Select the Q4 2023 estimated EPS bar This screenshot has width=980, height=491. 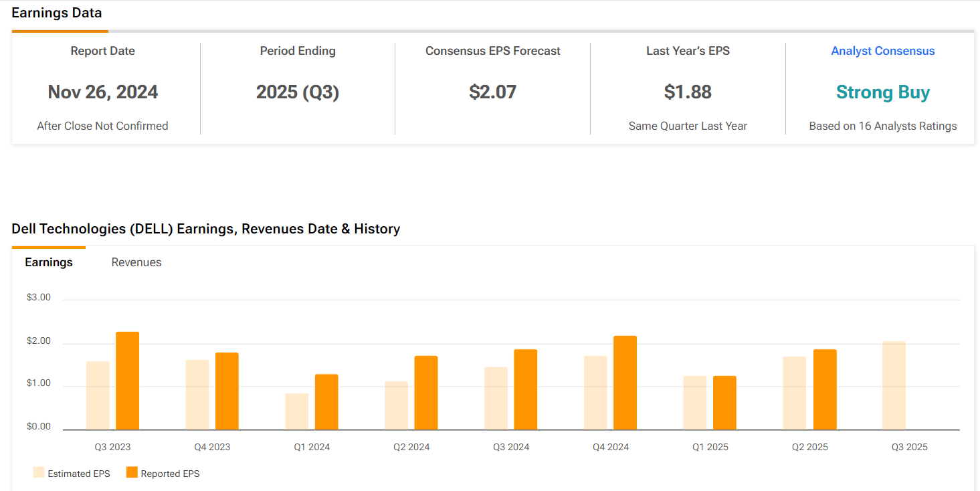pyautogui.click(x=197, y=395)
